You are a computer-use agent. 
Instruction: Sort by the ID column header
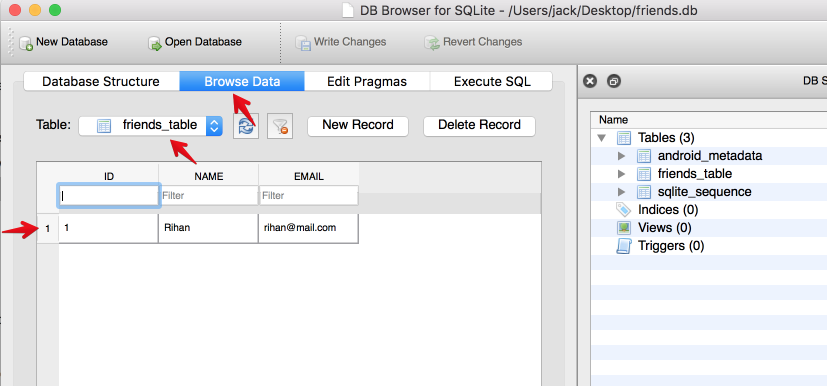click(x=109, y=177)
